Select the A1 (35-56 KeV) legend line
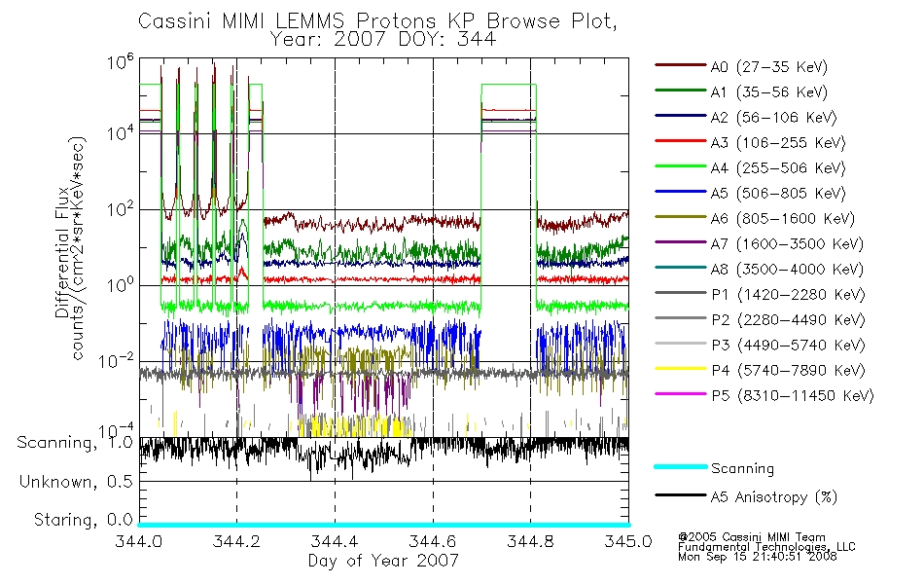 681,91
